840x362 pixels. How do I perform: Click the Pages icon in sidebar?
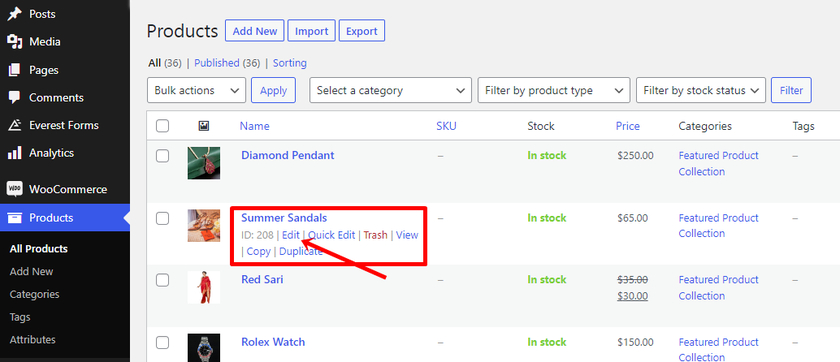[x=14, y=70]
